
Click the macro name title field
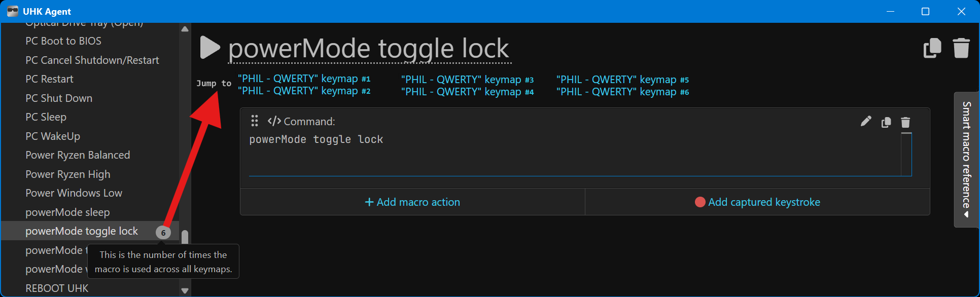[369, 49]
